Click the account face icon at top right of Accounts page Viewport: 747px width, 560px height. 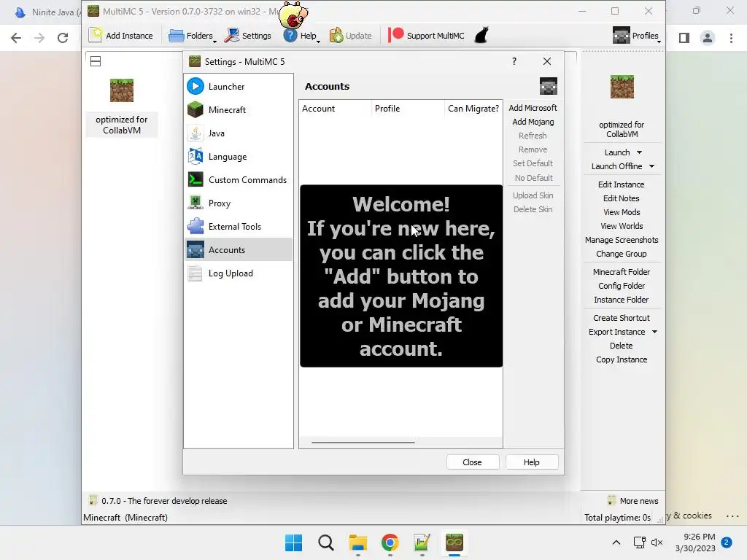(x=549, y=86)
